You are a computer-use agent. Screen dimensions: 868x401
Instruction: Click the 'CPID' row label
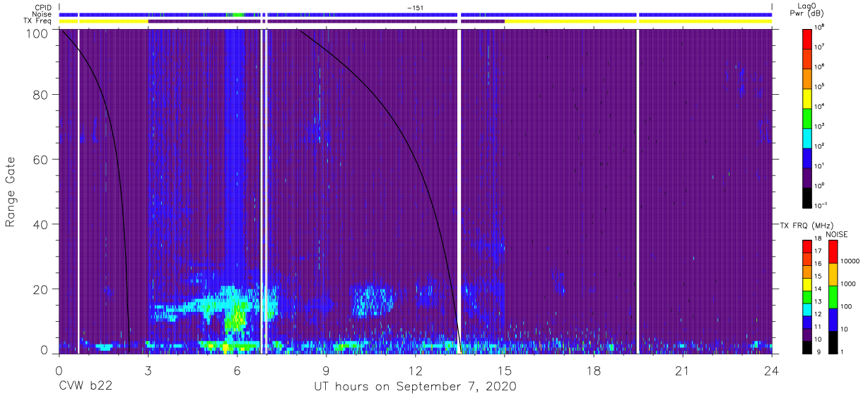pyautogui.click(x=42, y=8)
